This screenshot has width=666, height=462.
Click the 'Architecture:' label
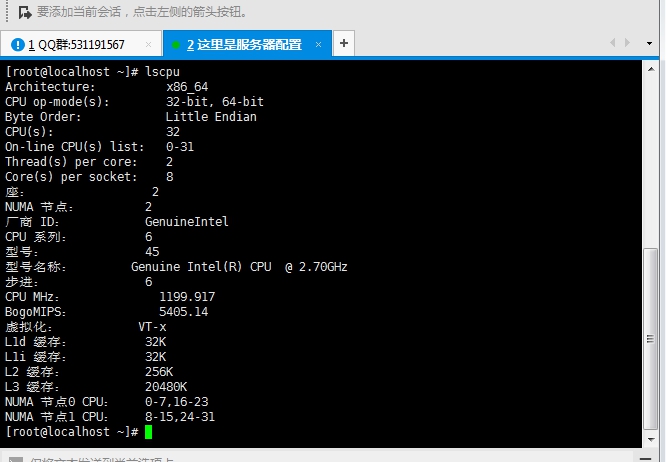(50, 87)
